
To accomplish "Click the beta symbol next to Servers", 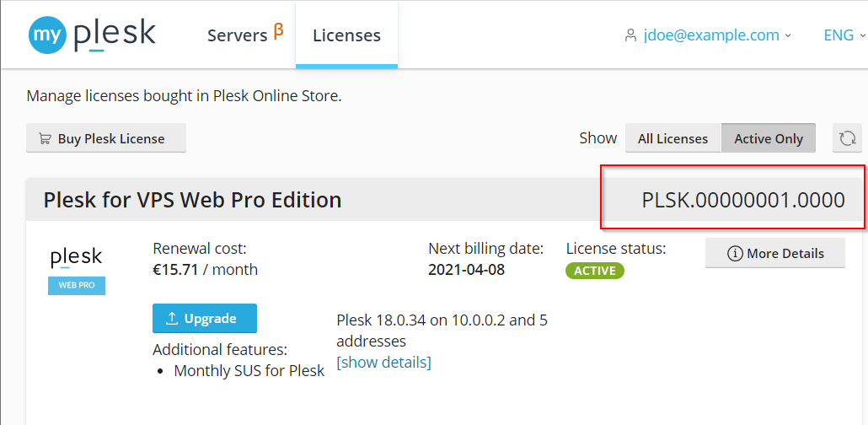I will point(277,32).
